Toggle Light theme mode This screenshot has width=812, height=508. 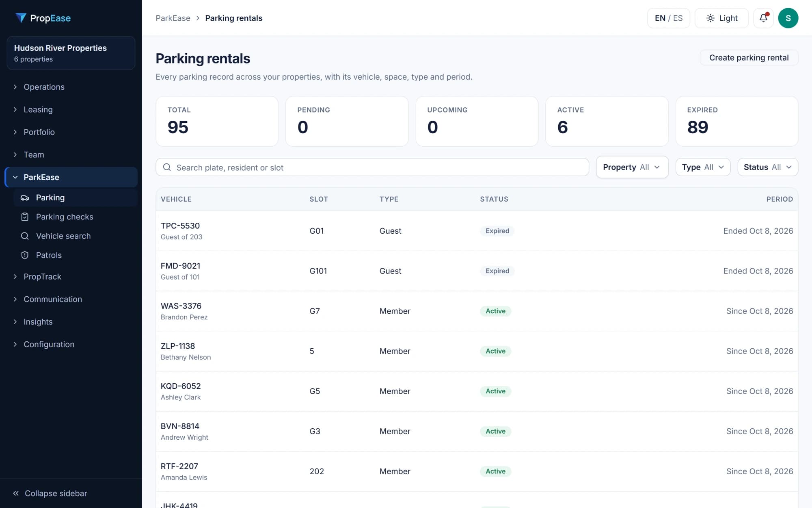point(721,18)
